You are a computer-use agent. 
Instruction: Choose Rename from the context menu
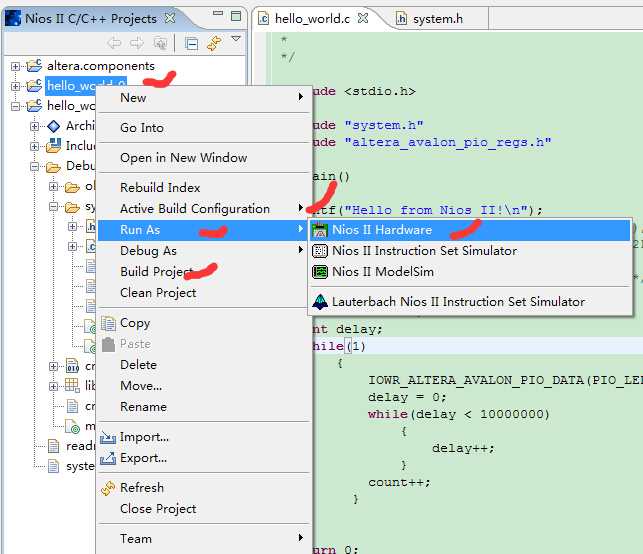coord(203,407)
